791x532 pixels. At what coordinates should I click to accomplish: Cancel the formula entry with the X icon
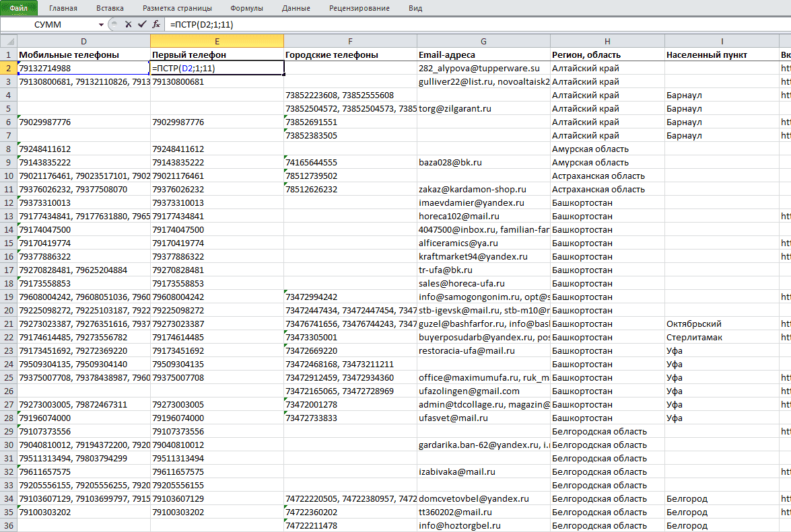click(128, 24)
